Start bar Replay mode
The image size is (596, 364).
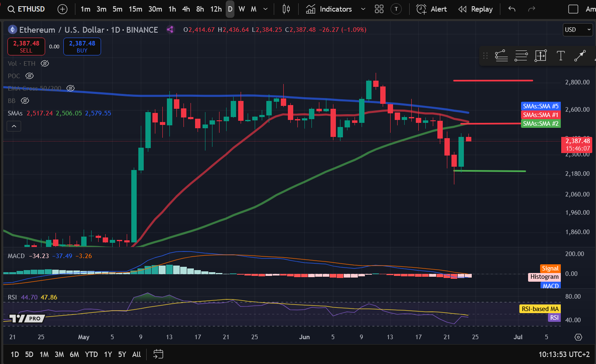coord(475,9)
